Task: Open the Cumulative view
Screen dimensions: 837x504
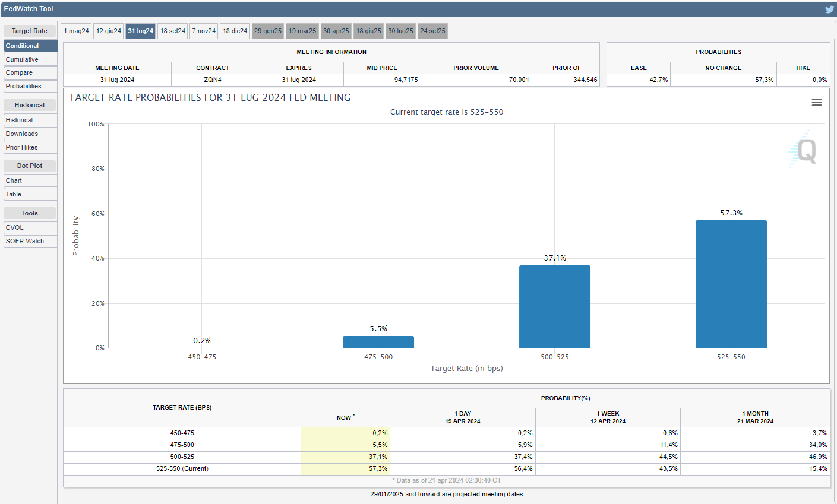Action: pos(30,59)
